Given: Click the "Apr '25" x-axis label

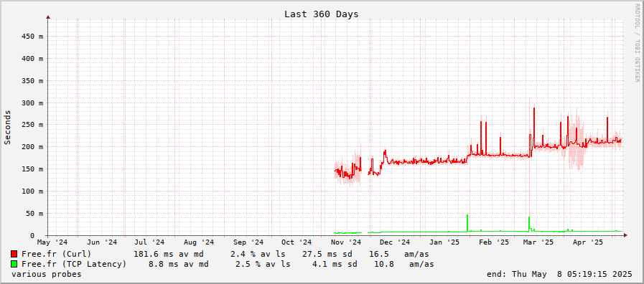Looking at the screenshot, I should coord(588,242).
